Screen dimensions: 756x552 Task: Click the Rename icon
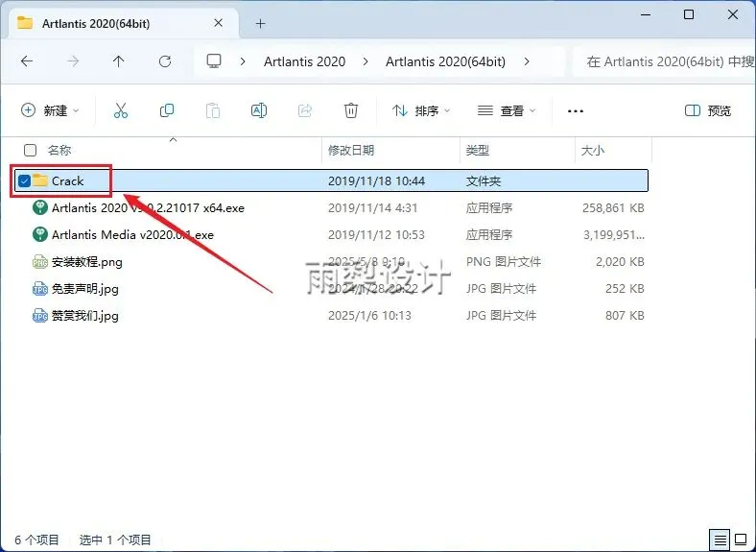[x=259, y=110]
